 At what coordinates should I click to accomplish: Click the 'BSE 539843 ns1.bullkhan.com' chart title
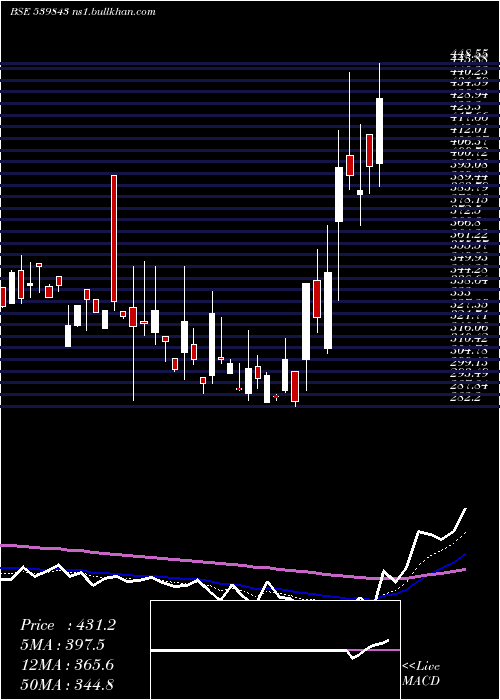point(83,12)
